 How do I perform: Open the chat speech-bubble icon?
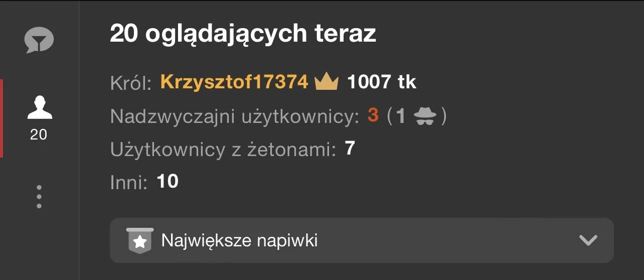(x=39, y=40)
